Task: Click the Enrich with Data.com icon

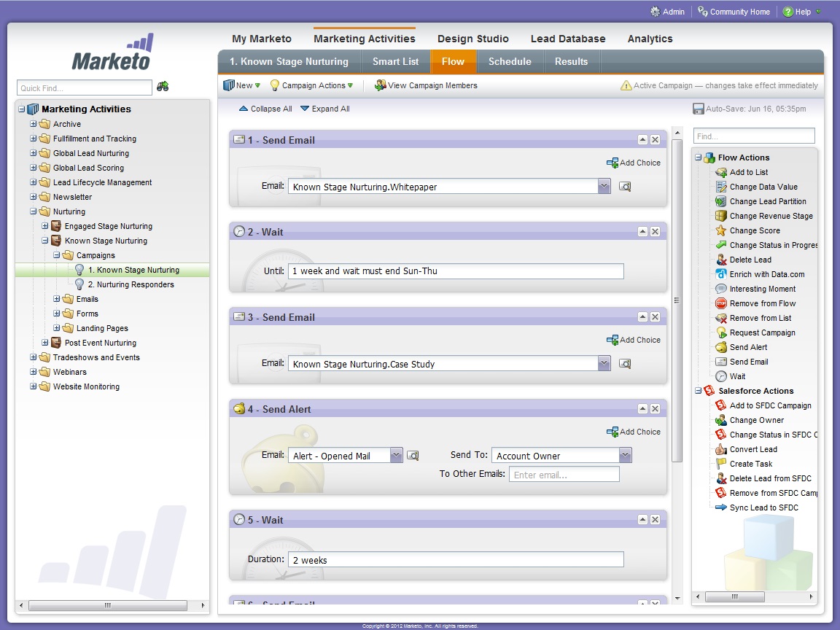Action: [721, 274]
